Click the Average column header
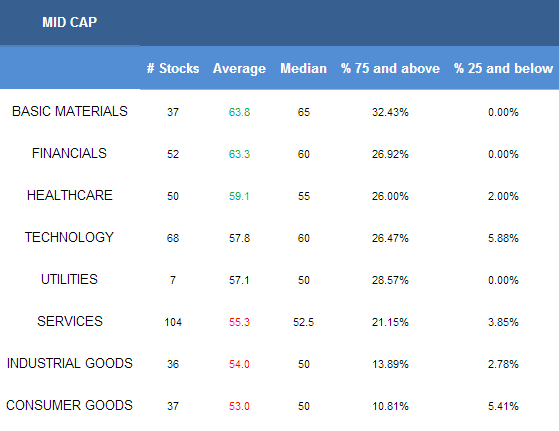 coord(239,68)
